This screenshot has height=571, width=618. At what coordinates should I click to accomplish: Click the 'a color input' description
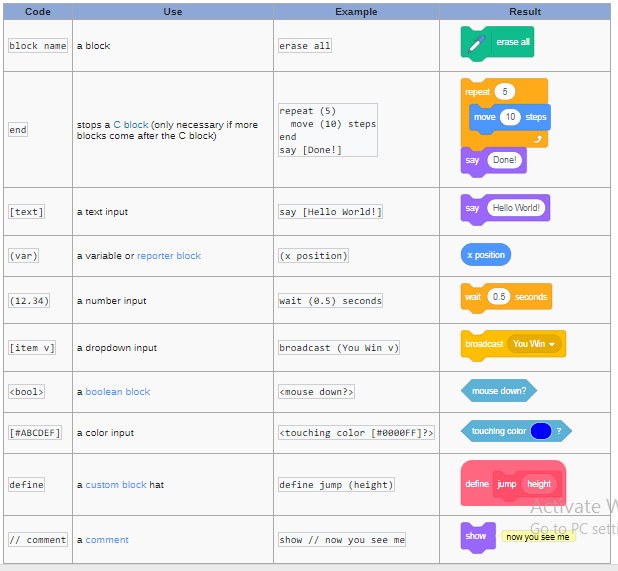(105, 433)
